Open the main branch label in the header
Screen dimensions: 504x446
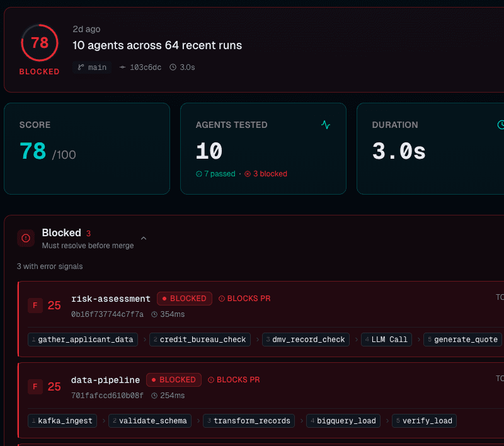[x=92, y=67]
